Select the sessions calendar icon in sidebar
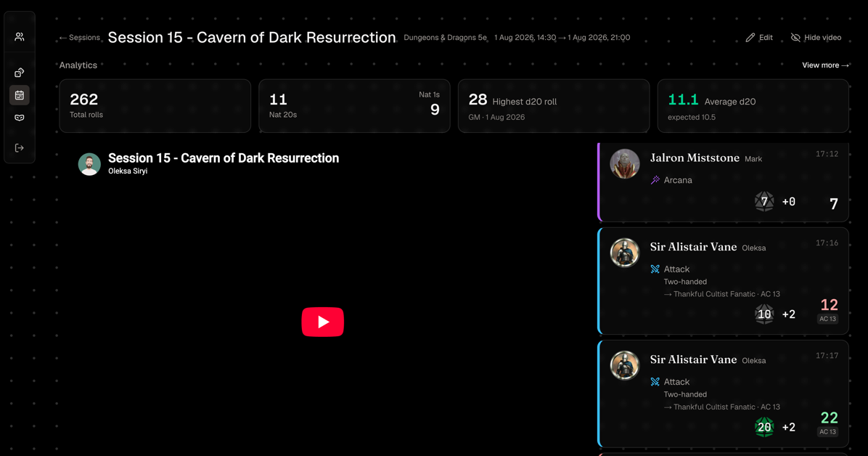The image size is (868, 456). coord(20,95)
